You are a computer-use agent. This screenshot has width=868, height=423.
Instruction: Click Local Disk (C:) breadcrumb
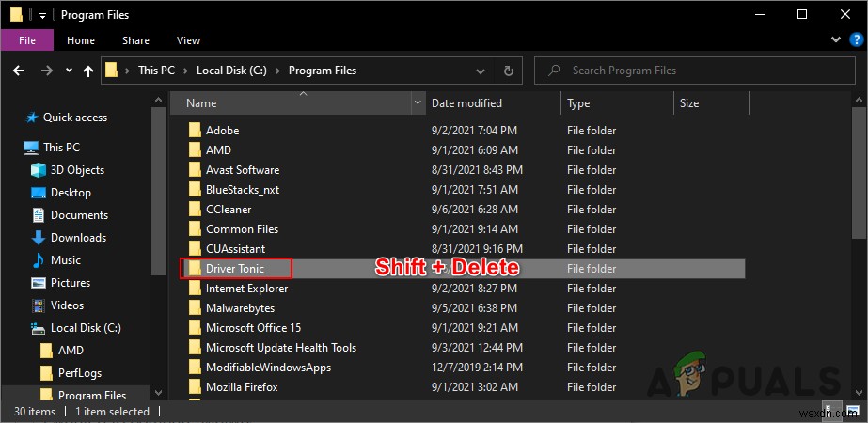[232, 70]
